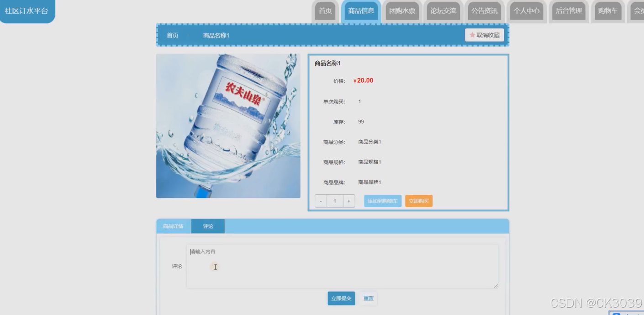The image size is (644, 315).
Task: Click the water bottle product image
Action: 228,126
